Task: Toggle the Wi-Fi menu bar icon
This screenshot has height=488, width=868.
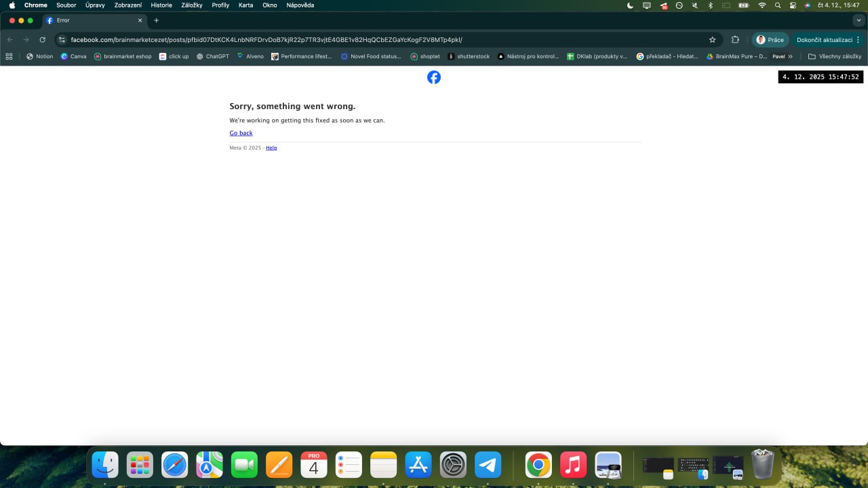Action: (x=762, y=5)
